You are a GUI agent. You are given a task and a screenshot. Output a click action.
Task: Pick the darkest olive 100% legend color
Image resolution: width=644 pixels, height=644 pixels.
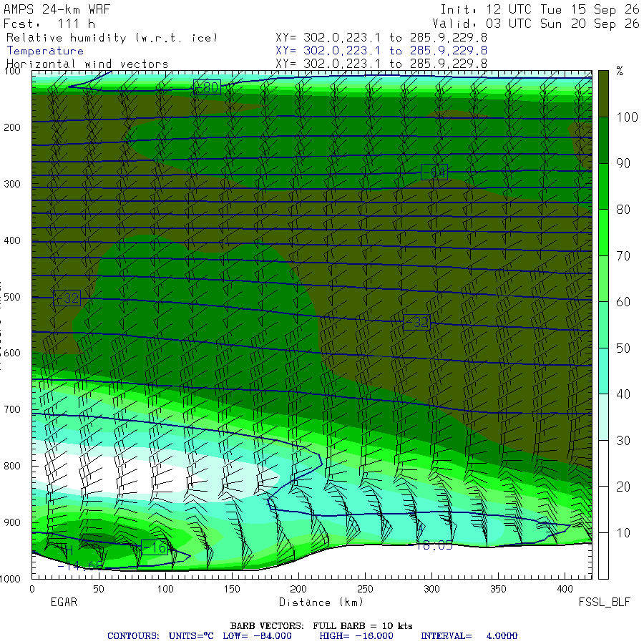tap(603, 94)
